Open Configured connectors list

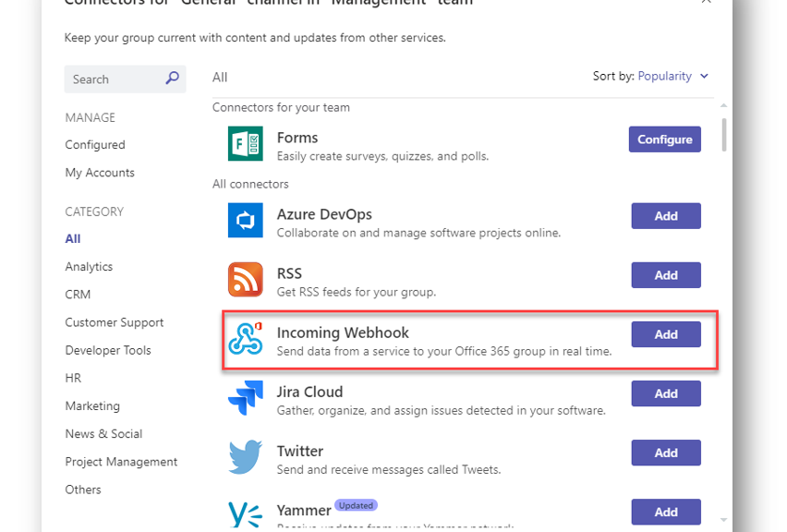tap(95, 144)
